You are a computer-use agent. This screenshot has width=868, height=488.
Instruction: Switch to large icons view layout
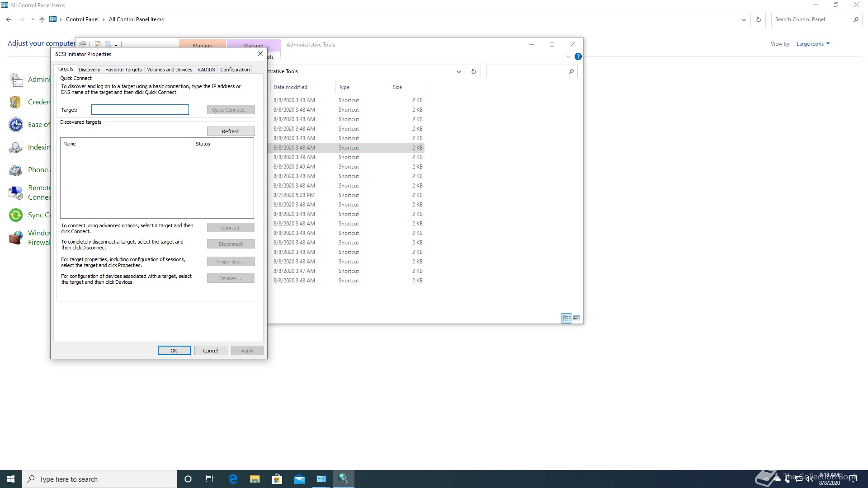click(576, 318)
